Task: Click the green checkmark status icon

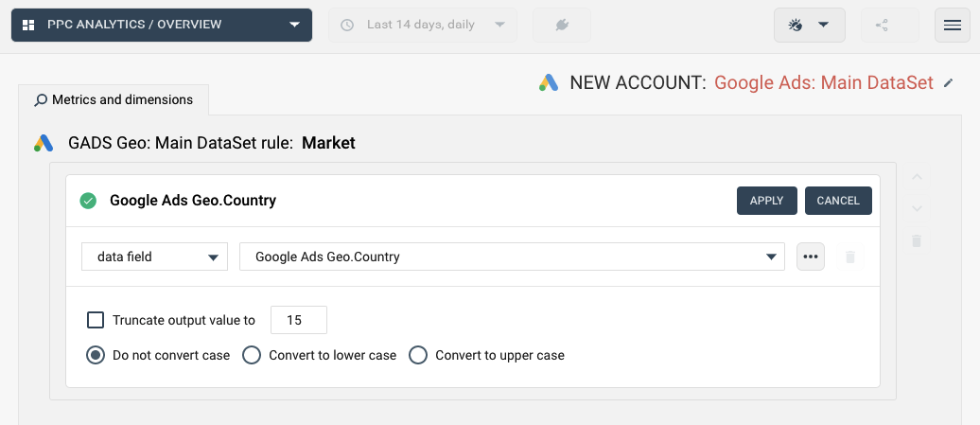Action: click(88, 201)
